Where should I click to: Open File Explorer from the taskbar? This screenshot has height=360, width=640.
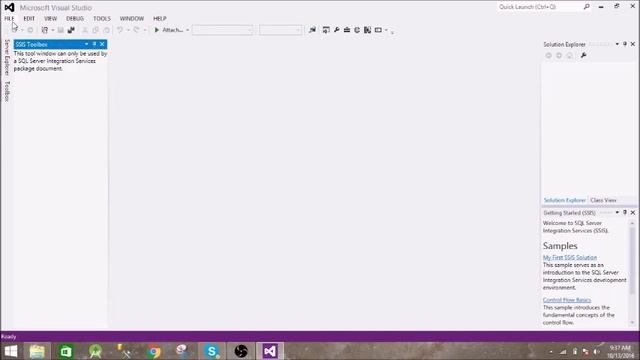[x=37, y=351]
